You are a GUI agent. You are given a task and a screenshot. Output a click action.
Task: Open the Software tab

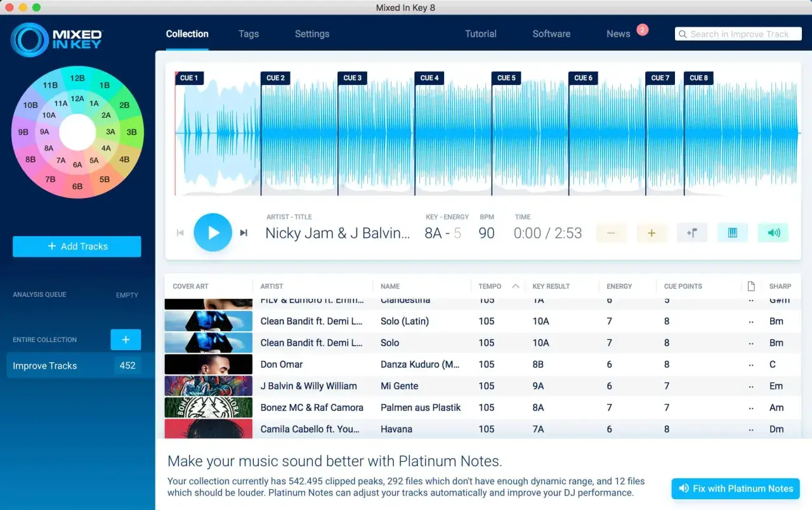[x=551, y=34]
